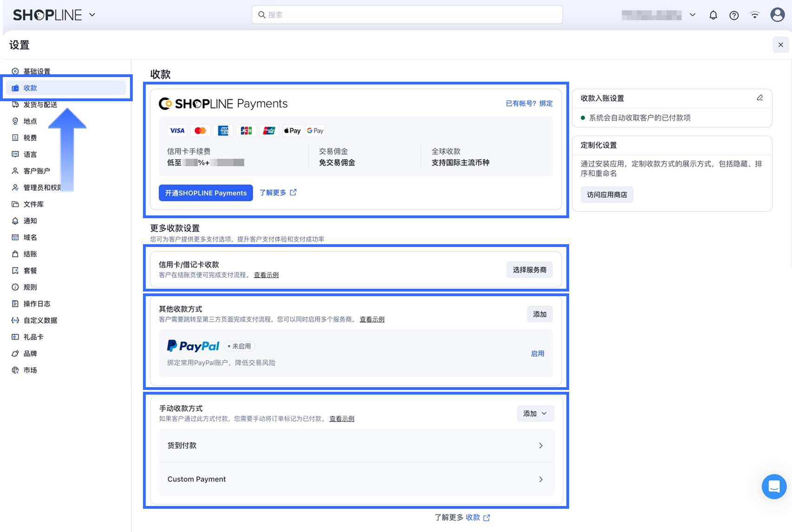Select the JCB card logo
The height and width of the screenshot is (532, 792).
click(x=246, y=131)
